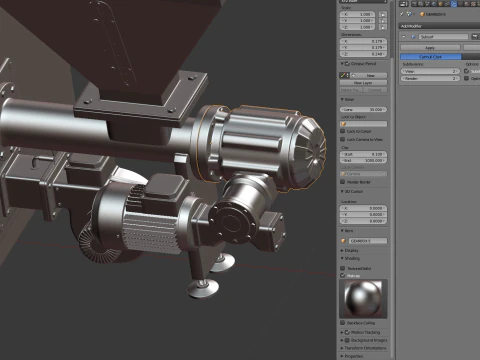
Task: Click the context breadcrumb icon next to pin
Action: pyautogui.click(x=409, y=14)
